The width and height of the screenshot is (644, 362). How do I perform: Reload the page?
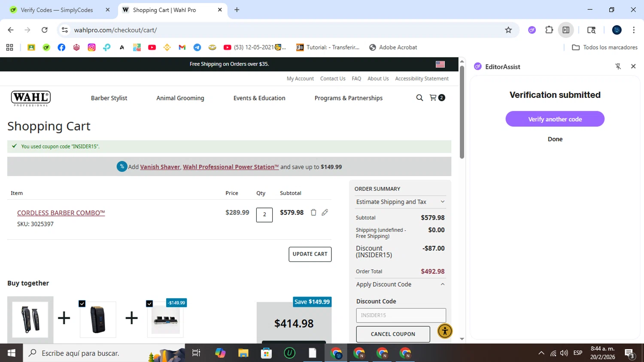tap(44, 30)
